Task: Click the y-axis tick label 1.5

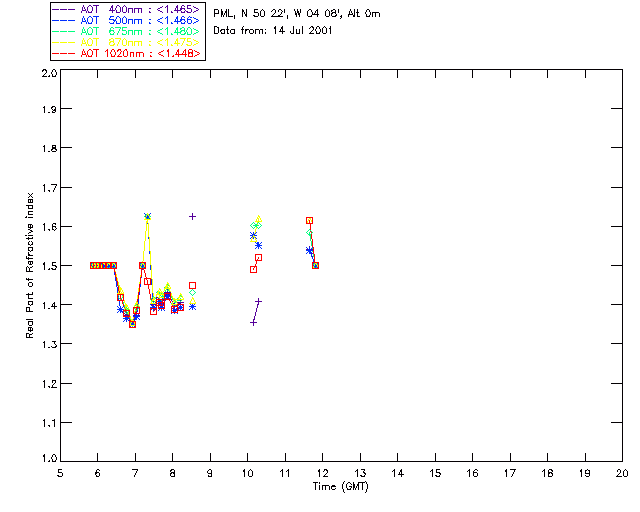Action: pos(49,266)
